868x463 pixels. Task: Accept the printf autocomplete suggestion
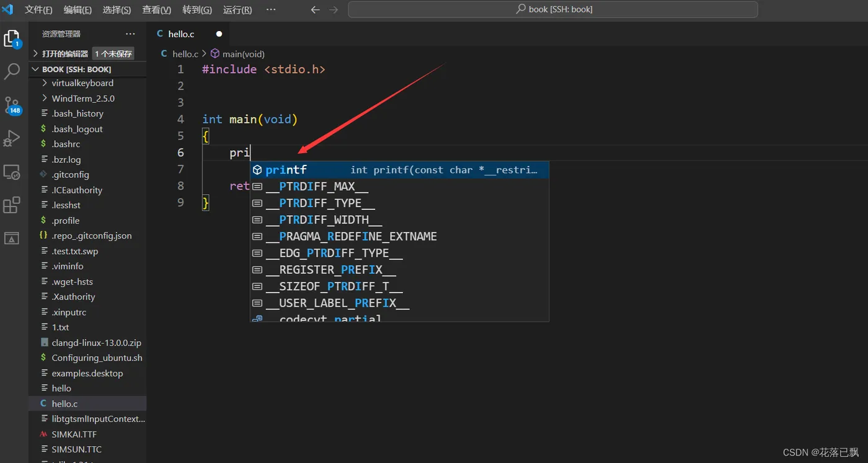399,170
